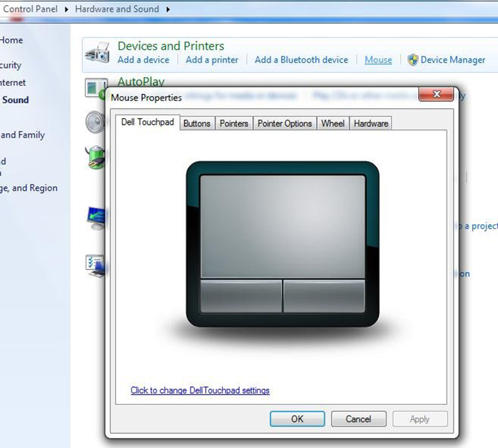This screenshot has height=448, width=498.
Task: Open the bottom laptop checklist icon
Action: 95,265
